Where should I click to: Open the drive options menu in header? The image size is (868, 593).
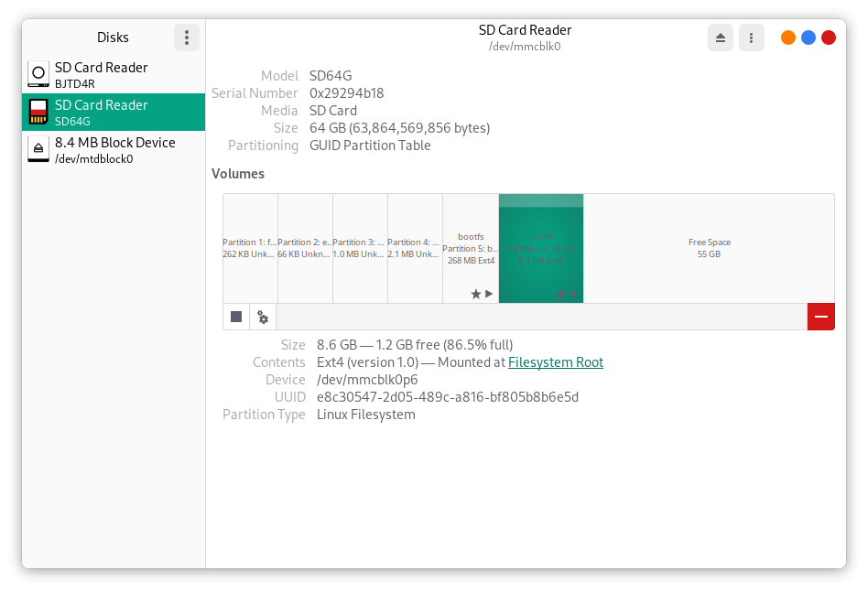pyautogui.click(x=751, y=38)
